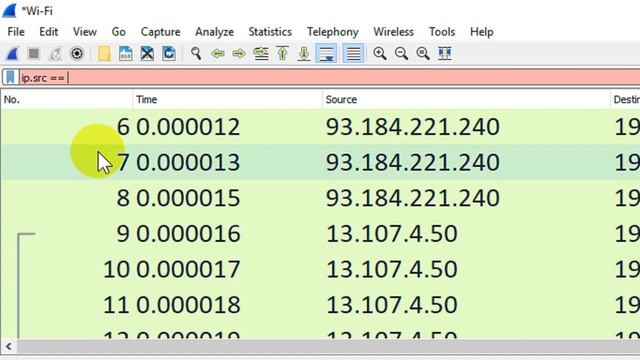Select packet 10 with time 0.000017
640x360 pixels.
point(320,269)
